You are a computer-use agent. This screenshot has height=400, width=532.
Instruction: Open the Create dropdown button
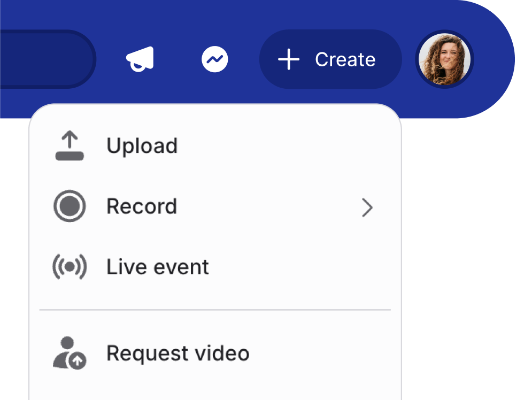click(x=330, y=59)
